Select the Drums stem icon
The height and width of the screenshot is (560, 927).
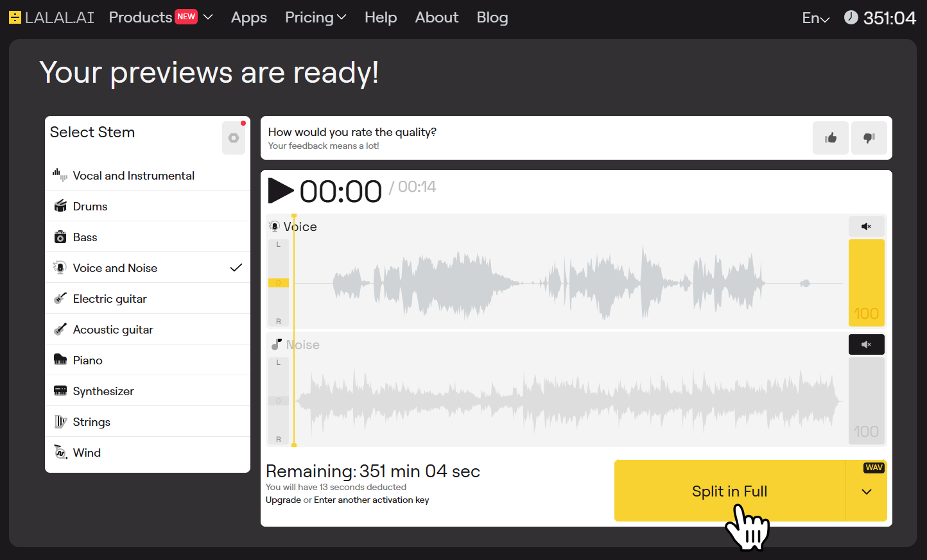tap(60, 206)
